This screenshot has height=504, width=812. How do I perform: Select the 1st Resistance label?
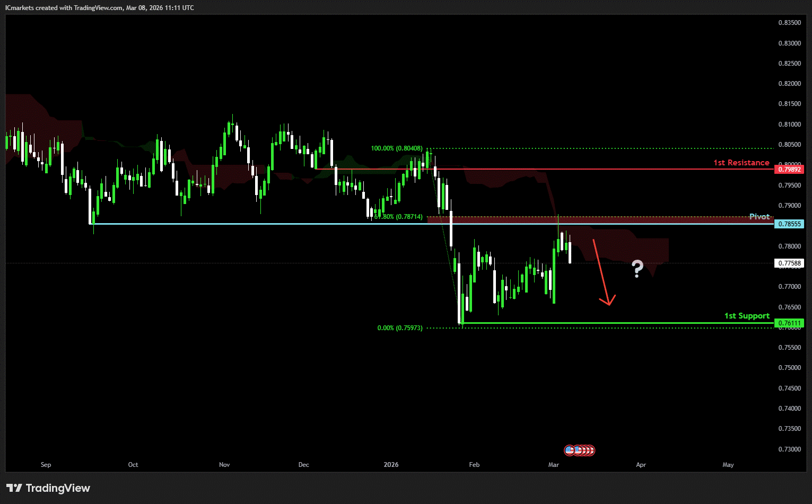[741, 163]
